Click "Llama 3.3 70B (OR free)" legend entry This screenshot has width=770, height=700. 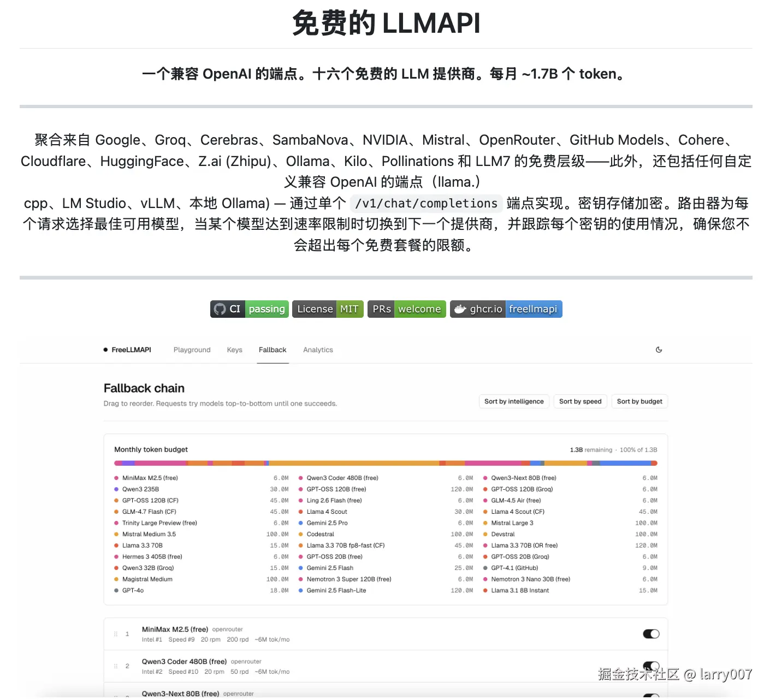coord(524,545)
